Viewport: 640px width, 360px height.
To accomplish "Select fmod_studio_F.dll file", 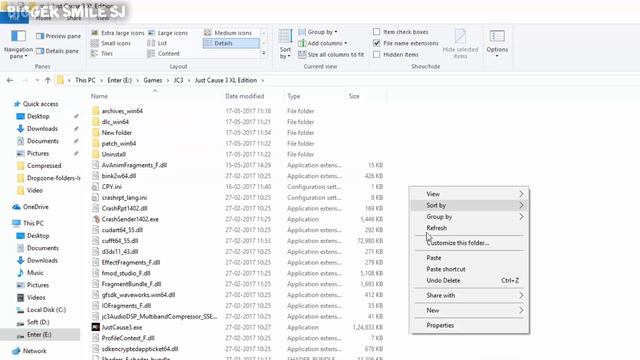I will (x=121, y=273).
